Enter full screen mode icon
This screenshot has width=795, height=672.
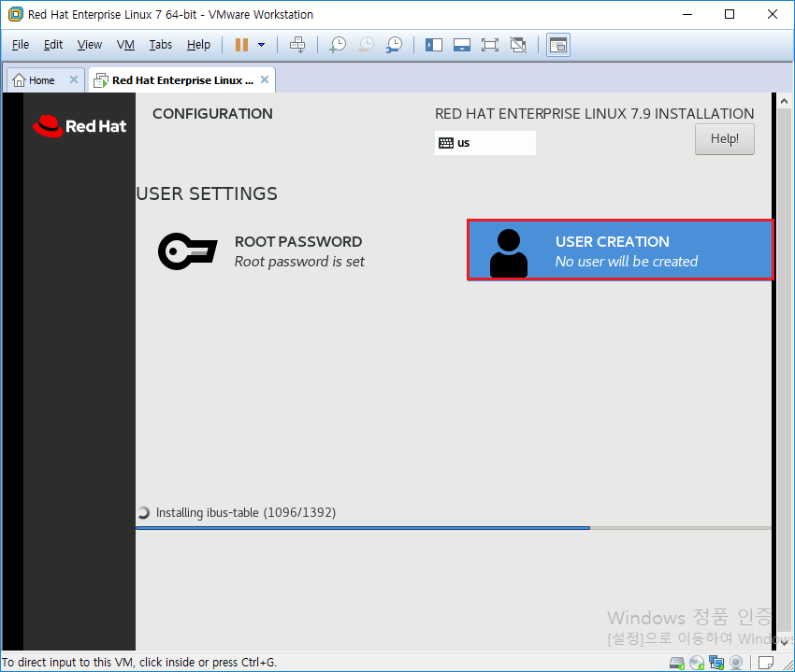coord(490,45)
